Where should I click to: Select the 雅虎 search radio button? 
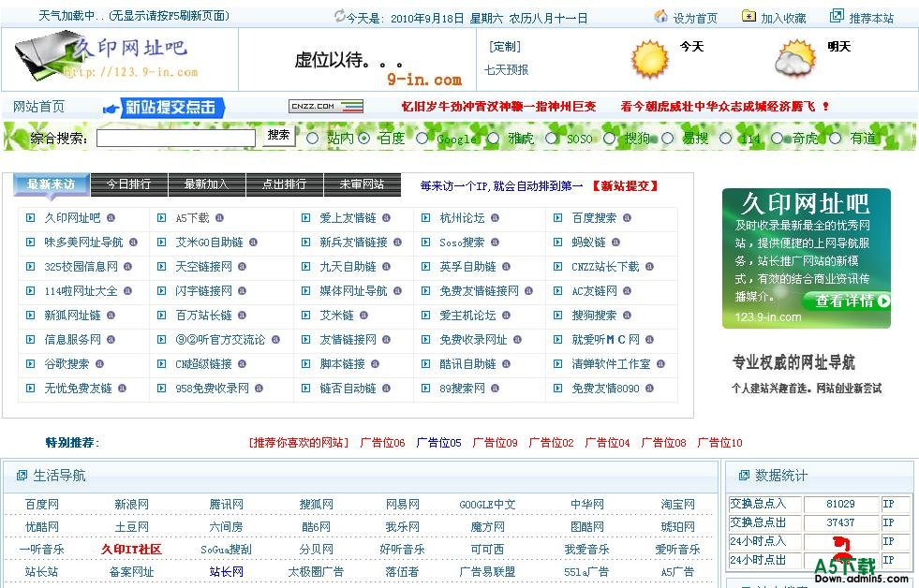coord(493,139)
